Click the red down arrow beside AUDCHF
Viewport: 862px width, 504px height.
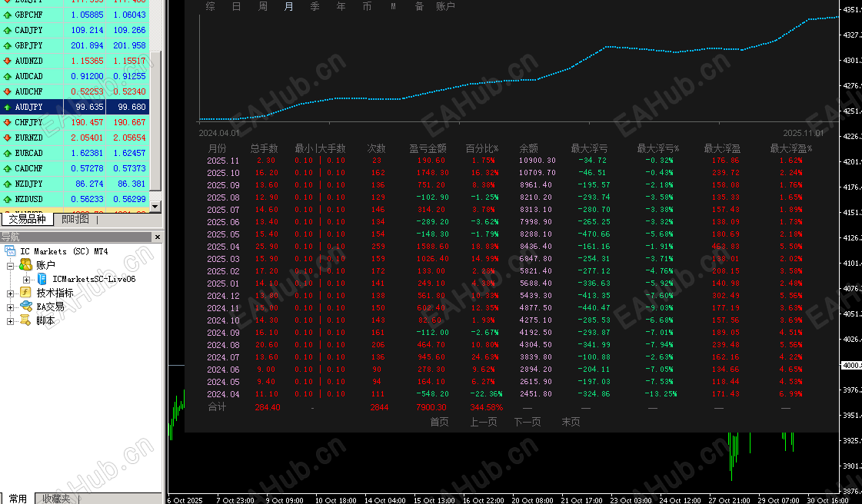point(7,91)
